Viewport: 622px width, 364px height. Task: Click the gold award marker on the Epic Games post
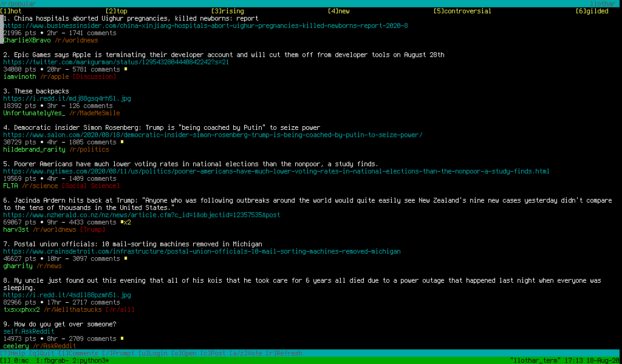pos(126,69)
